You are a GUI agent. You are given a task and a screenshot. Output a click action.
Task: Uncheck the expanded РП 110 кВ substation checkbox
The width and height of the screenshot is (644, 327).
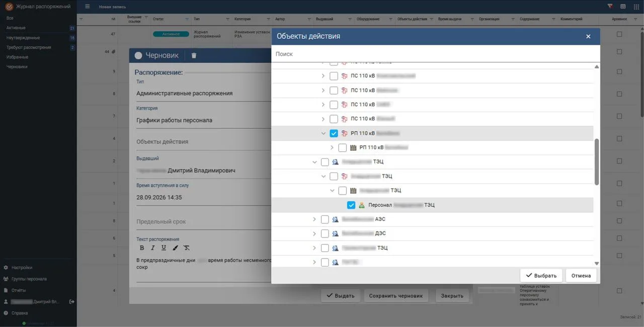coord(334,133)
